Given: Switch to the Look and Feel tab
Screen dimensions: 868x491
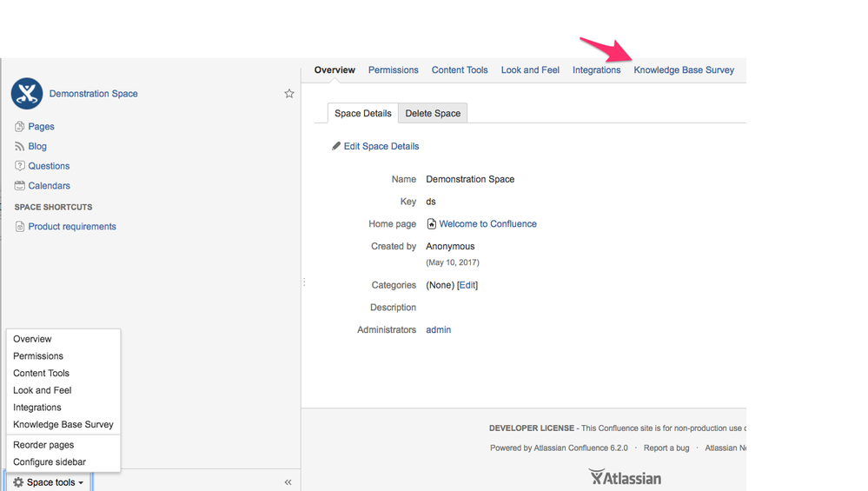Looking at the screenshot, I should (x=530, y=70).
